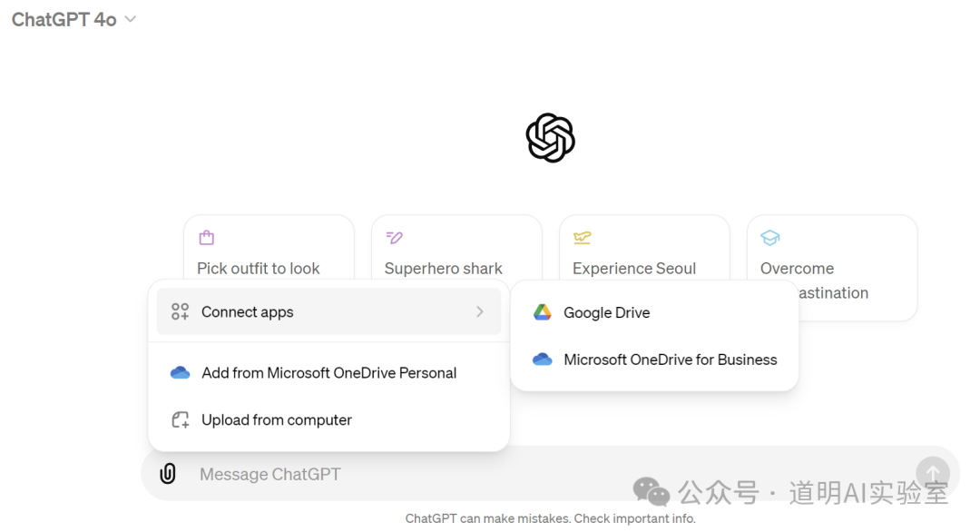Click the OpenAI logo in center
This screenshot has height=532, width=980.
click(x=551, y=139)
